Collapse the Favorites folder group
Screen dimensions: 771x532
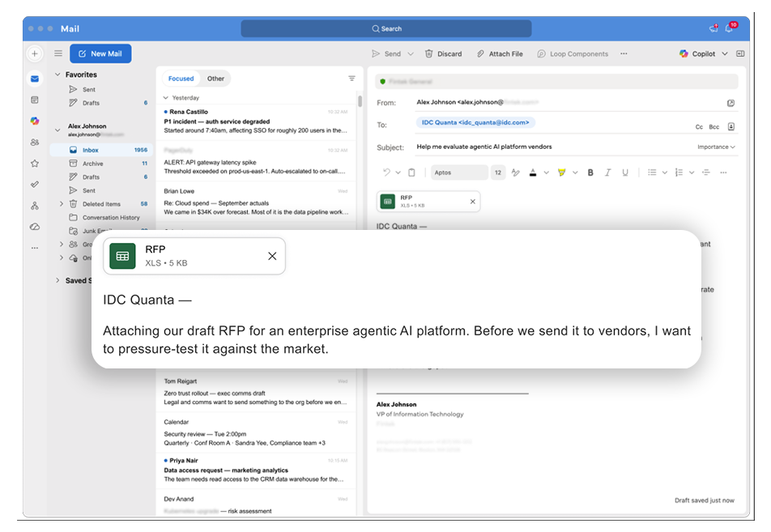58,74
